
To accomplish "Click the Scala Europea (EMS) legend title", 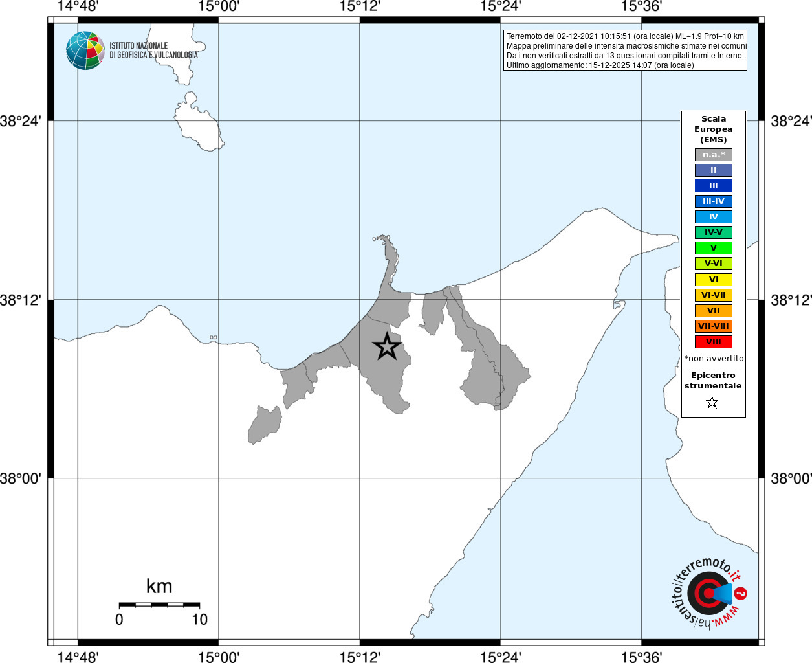I will click(713, 129).
